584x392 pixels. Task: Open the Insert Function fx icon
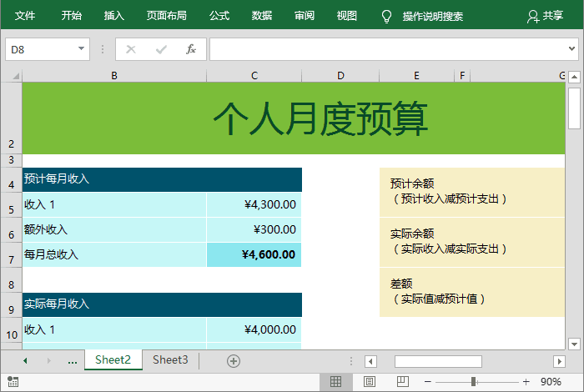191,48
